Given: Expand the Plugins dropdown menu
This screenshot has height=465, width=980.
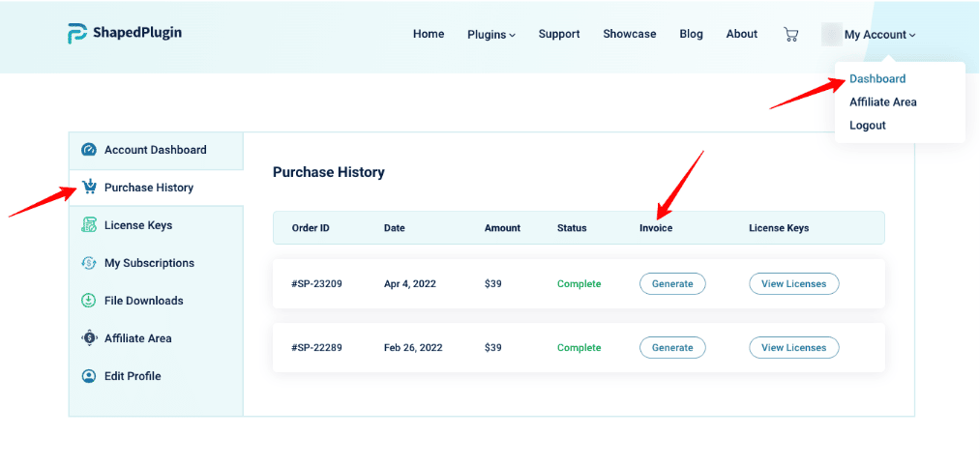Looking at the screenshot, I should [x=490, y=35].
